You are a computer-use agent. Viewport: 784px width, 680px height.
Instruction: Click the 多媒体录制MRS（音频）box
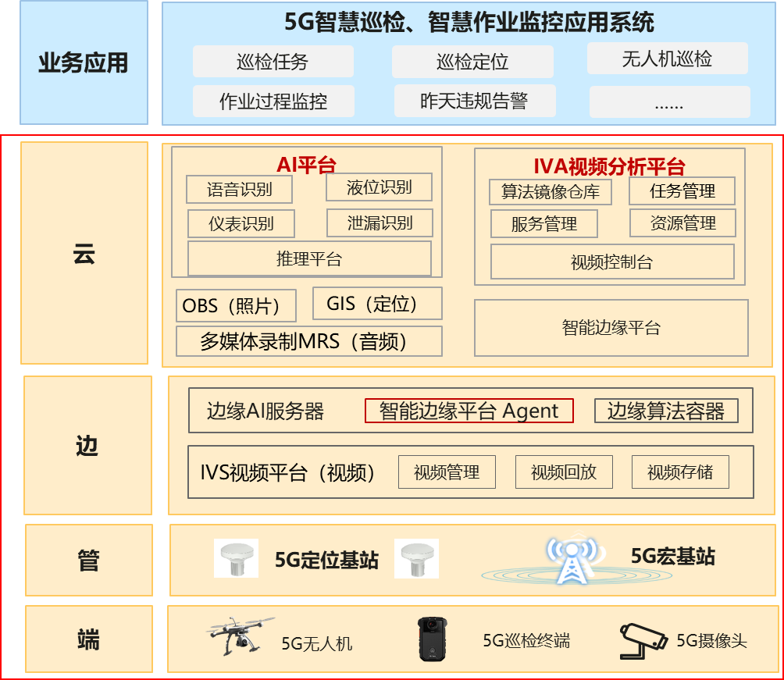309,341
